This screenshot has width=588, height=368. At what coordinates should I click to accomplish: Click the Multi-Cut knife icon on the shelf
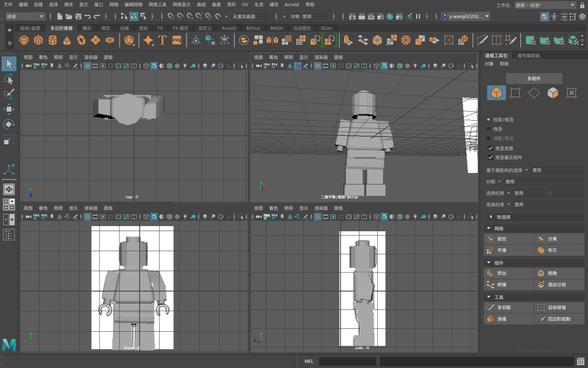[482, 40]
